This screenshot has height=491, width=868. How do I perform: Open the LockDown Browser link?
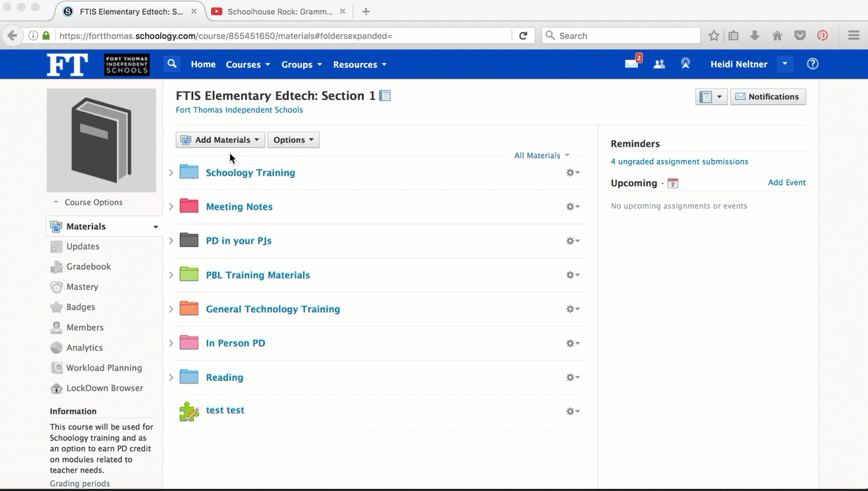point(105,388)
